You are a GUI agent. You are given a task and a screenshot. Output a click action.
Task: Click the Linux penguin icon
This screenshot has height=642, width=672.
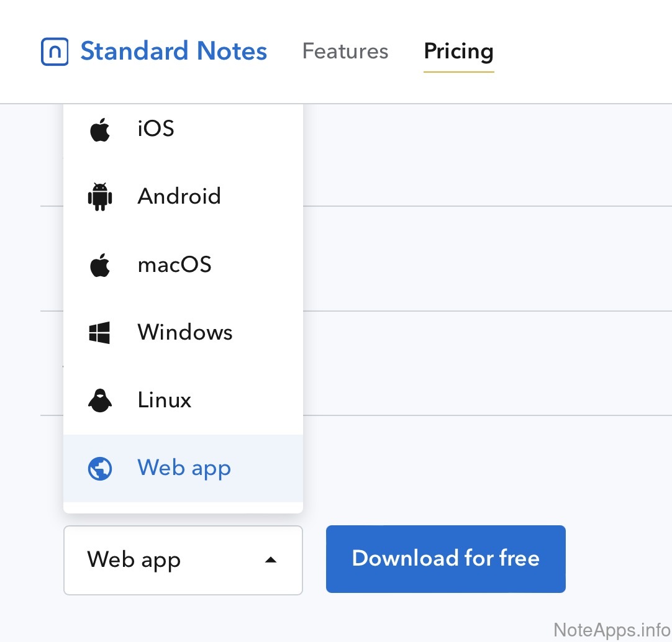pyautogui.click(x=100, y=400)
